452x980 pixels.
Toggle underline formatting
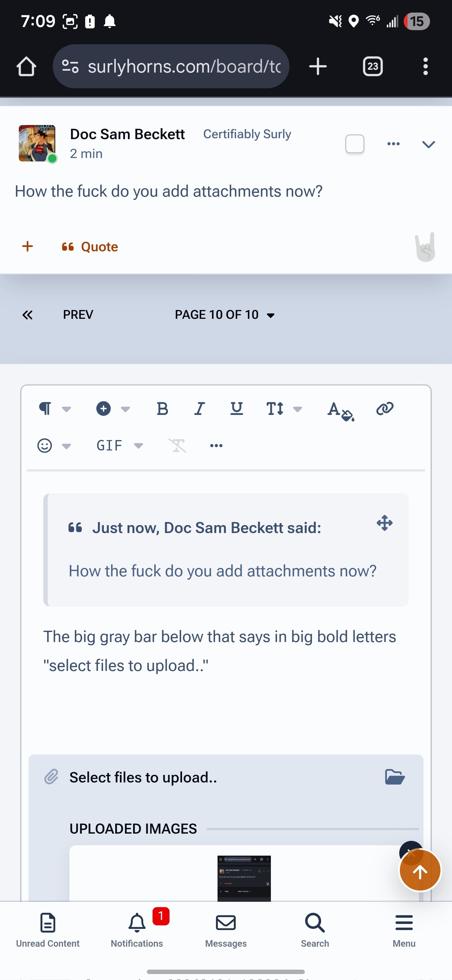236,409
